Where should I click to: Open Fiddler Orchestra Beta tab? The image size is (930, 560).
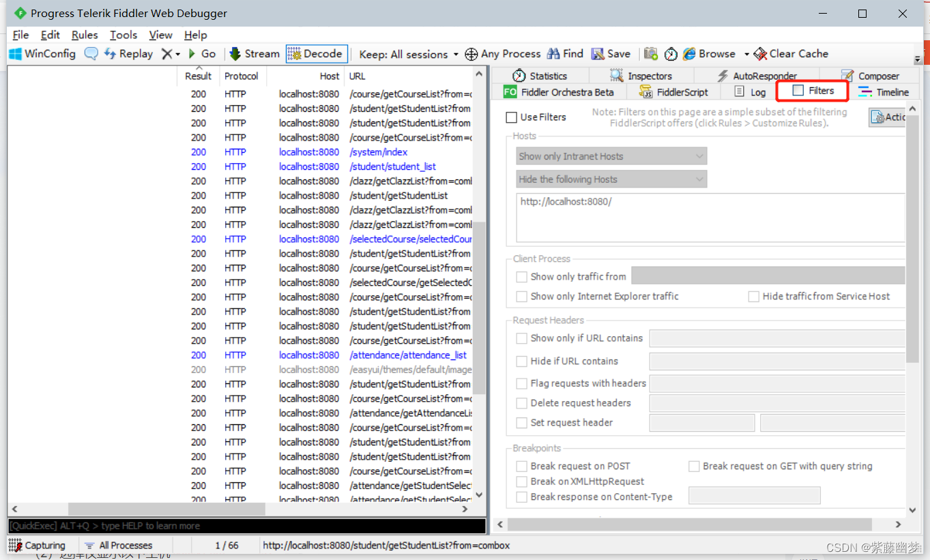click(x=559, y=92)
